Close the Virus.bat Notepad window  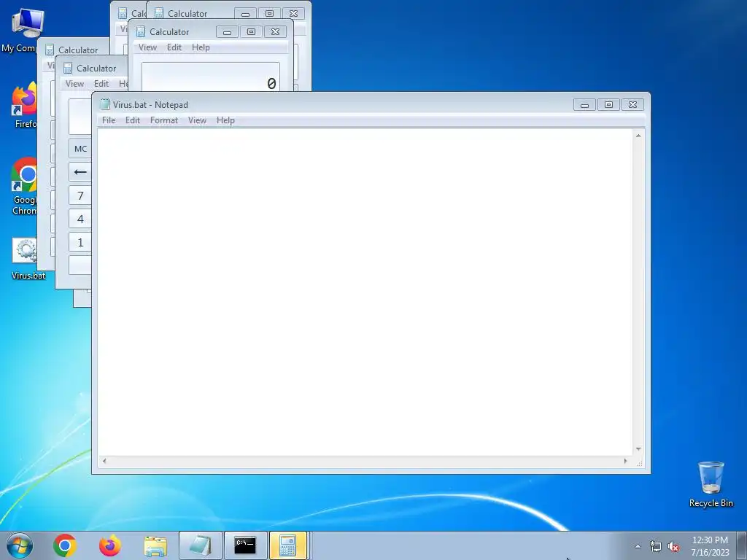coord(632,105)
